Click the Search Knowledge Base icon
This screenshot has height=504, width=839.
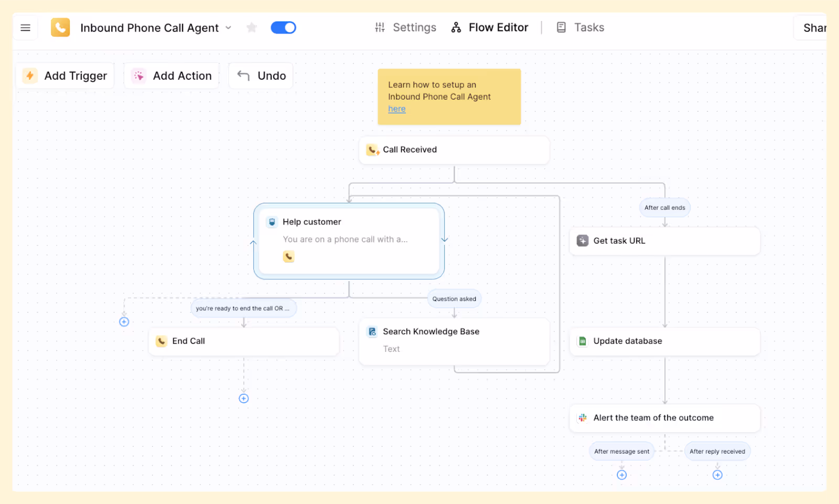pyautogui.click(x=372, y=331)
